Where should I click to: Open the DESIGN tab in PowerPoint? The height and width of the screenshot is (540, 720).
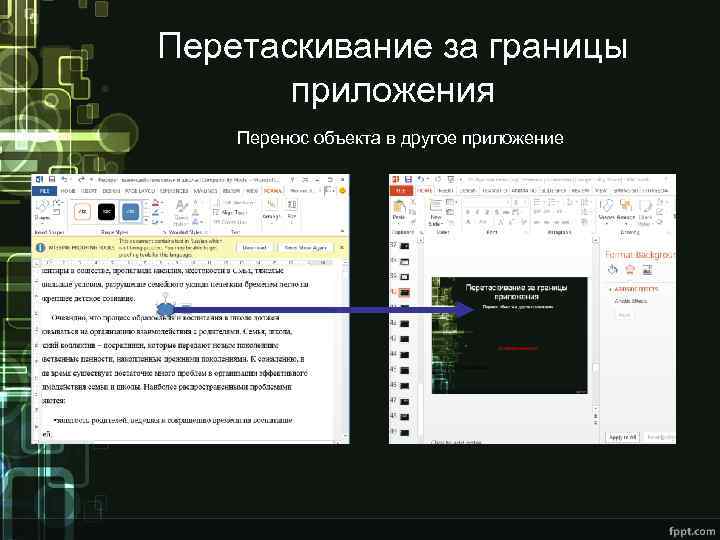[468, 191]
